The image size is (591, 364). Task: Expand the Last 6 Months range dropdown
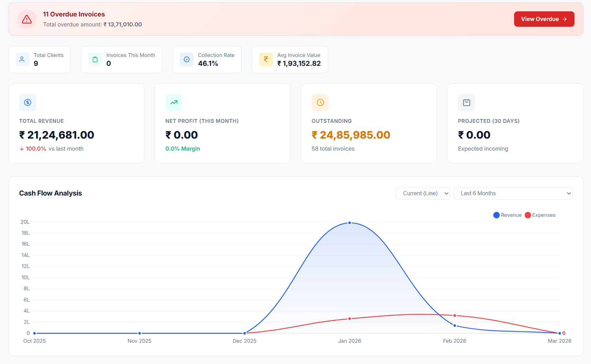(x=513, y=193)
